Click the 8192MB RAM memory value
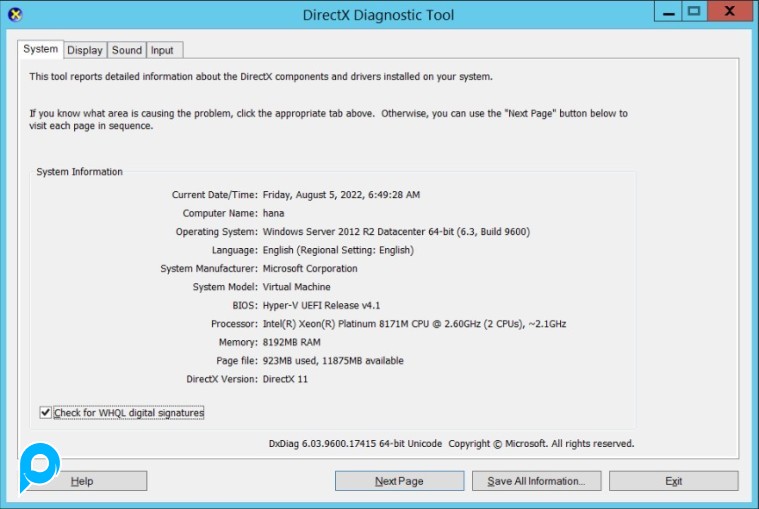 click(291, 342)
